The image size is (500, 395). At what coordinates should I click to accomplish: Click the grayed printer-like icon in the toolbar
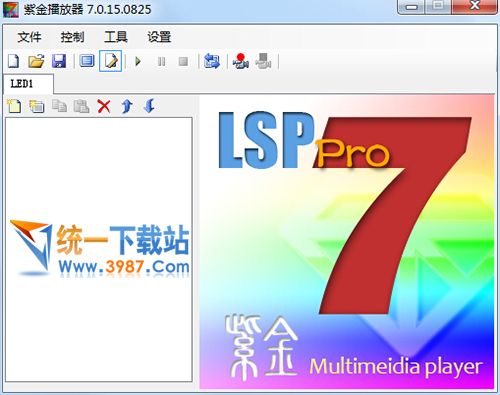263,61
